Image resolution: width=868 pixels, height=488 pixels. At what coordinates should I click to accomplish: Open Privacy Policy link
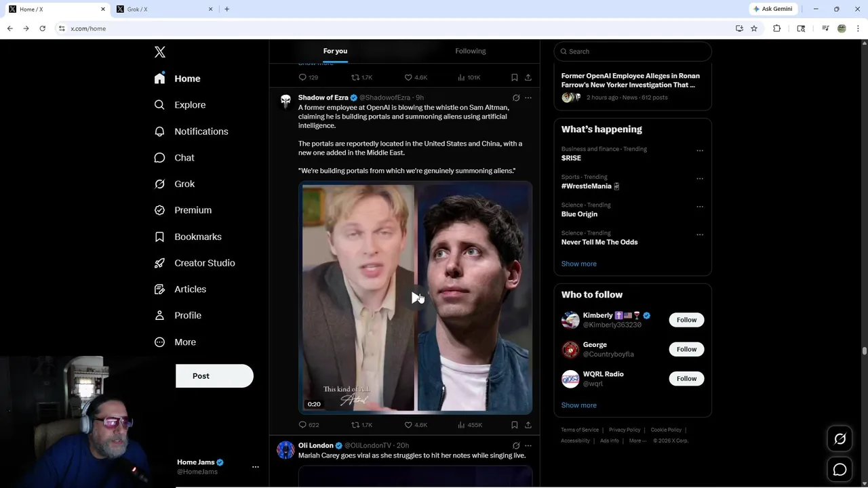(x=625, y=430)
